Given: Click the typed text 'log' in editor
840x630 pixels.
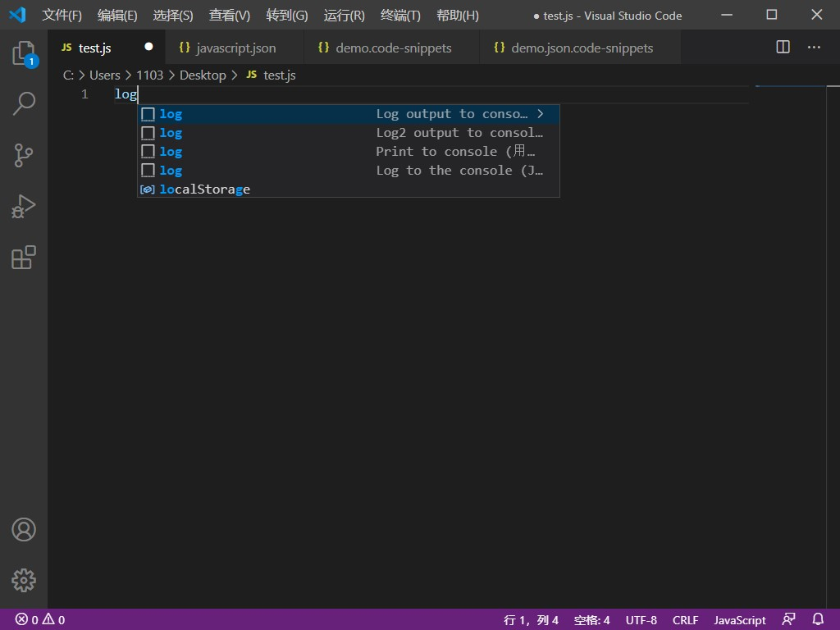Looking at the screenshot, I should [126, 94].
